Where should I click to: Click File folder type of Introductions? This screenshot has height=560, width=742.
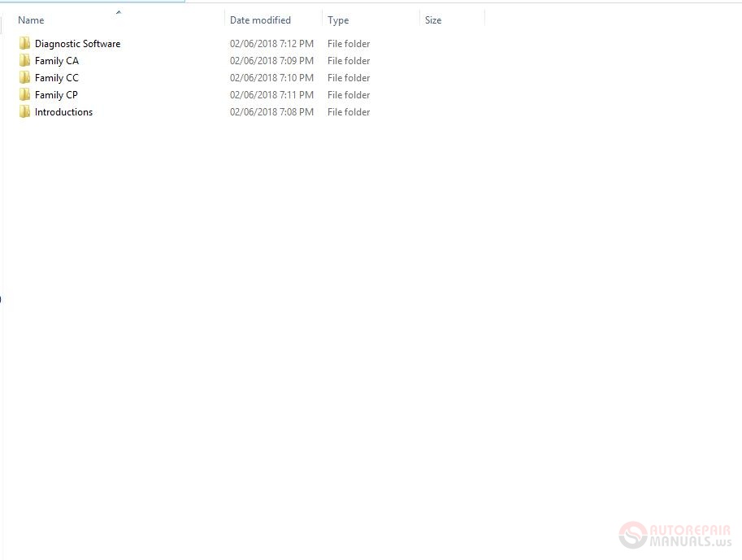point(349,111)
